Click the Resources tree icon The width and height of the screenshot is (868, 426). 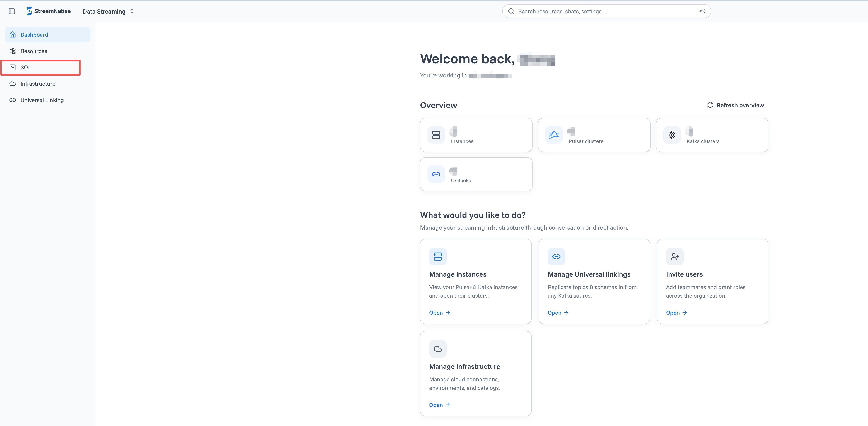point(13,51)
